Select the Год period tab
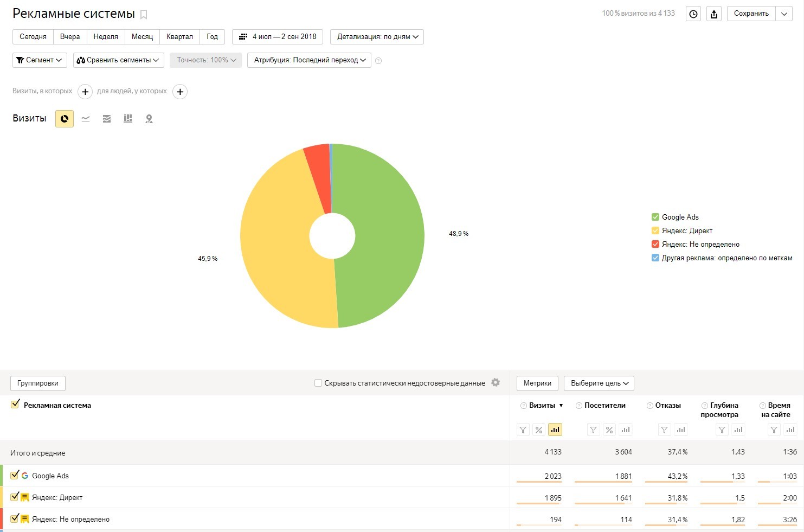The image size is (804, 532). [x=213, y=37]
